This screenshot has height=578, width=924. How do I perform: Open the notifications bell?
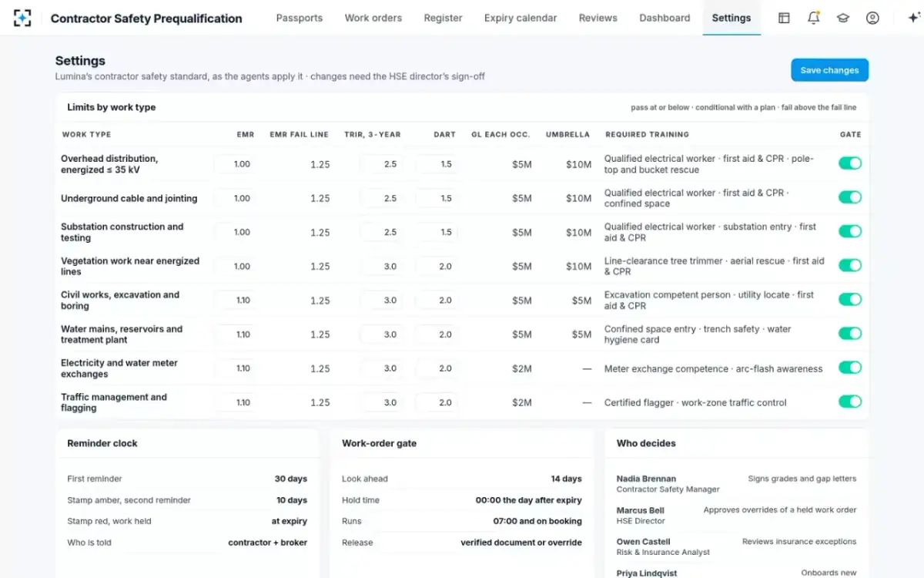coord(813,18)
